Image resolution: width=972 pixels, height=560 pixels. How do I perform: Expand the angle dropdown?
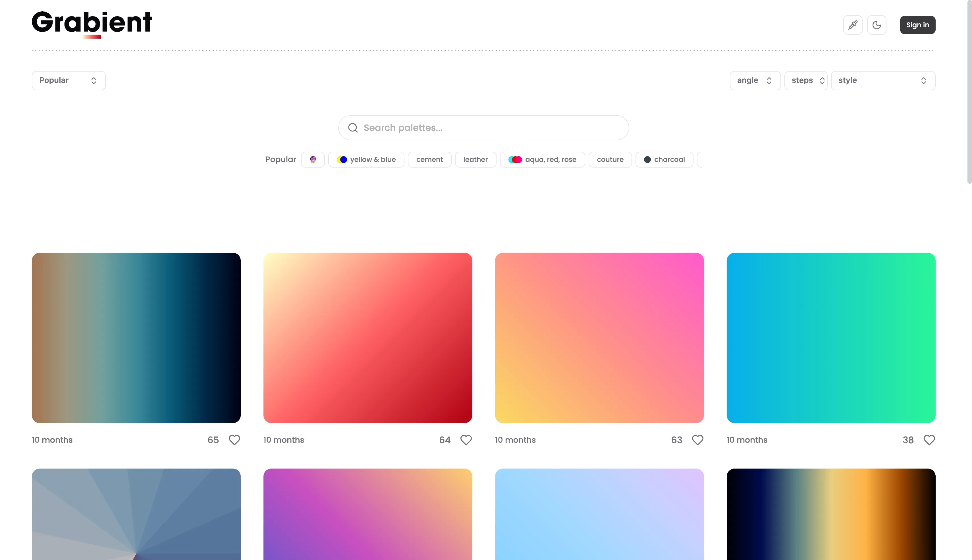(755, 80)
